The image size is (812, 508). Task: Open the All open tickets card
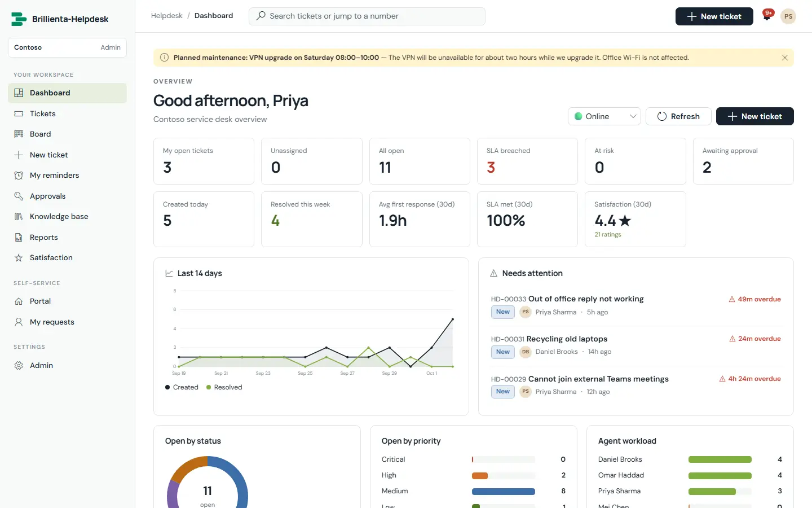pyautogui.click(x=420, y=161)
